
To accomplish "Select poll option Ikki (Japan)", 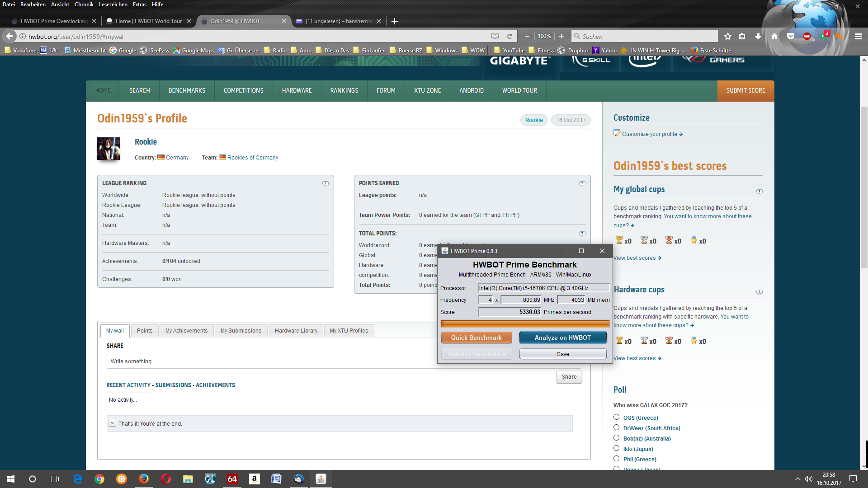I will [616, 448].
